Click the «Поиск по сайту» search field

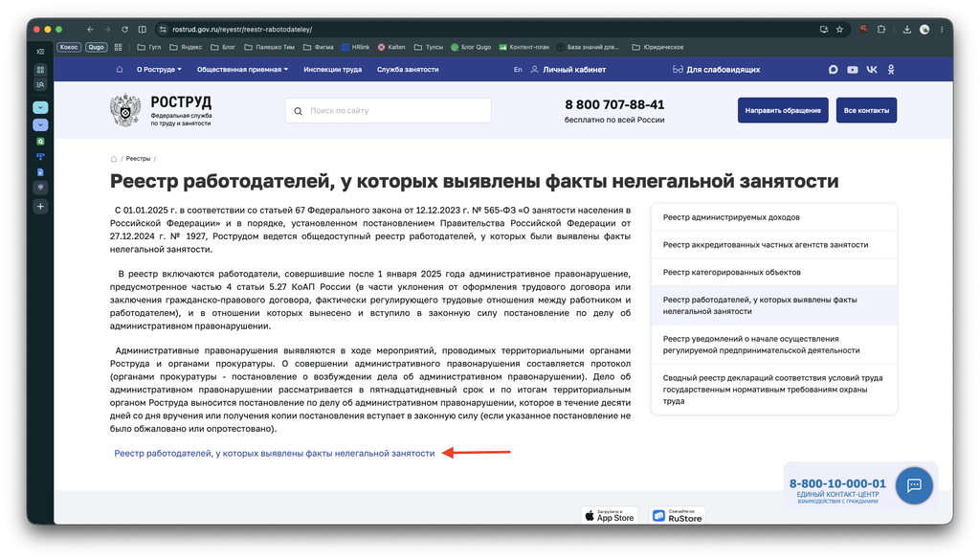[x=389, y=111]
